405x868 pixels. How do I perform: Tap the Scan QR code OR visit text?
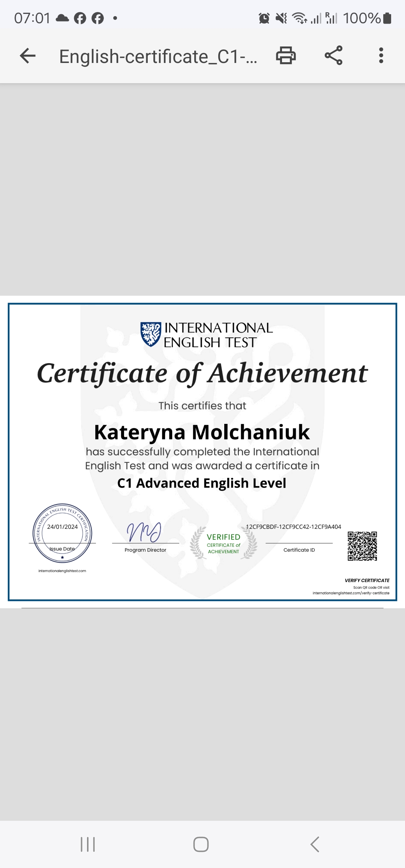point(371,587)
